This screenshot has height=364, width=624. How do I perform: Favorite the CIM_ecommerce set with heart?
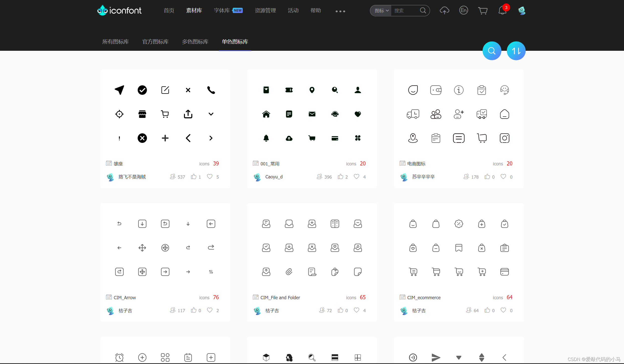pos(503,310)
